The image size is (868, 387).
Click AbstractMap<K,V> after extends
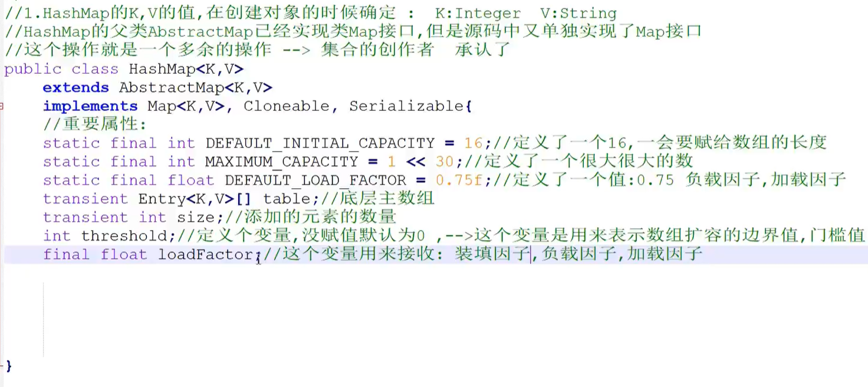point(196,88)
